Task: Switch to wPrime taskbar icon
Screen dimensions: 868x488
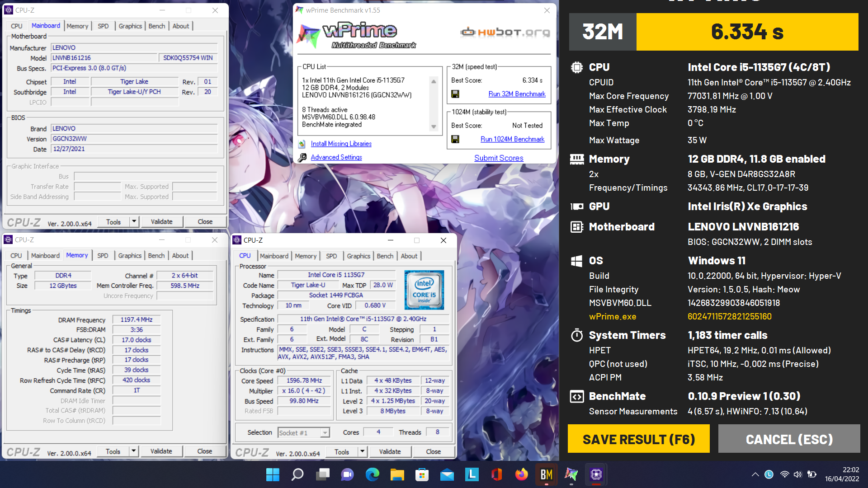Action: tap(571, 474)
